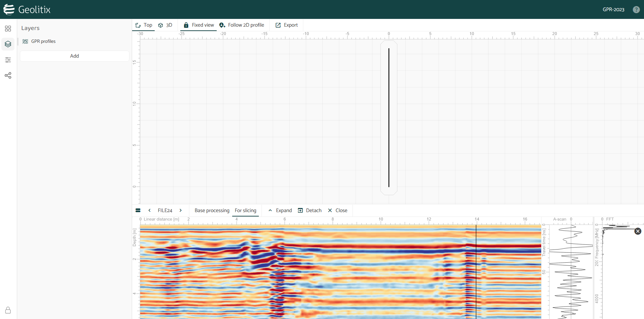The image size is (644, 319).
Task: Switch to the Base processing tab
Action: (x=212, y=210)
